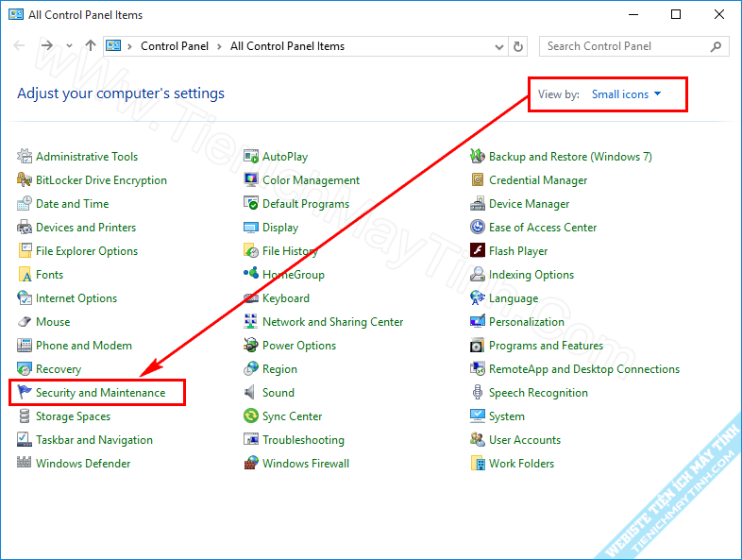Open the Fonts folder icon
742x560 pixels.
(x=25, y=275)
